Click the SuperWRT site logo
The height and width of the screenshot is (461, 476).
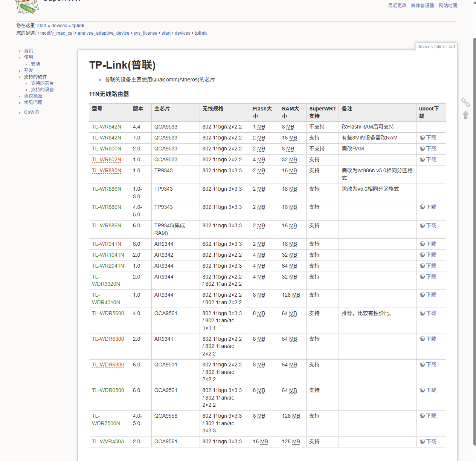(27, 6)
